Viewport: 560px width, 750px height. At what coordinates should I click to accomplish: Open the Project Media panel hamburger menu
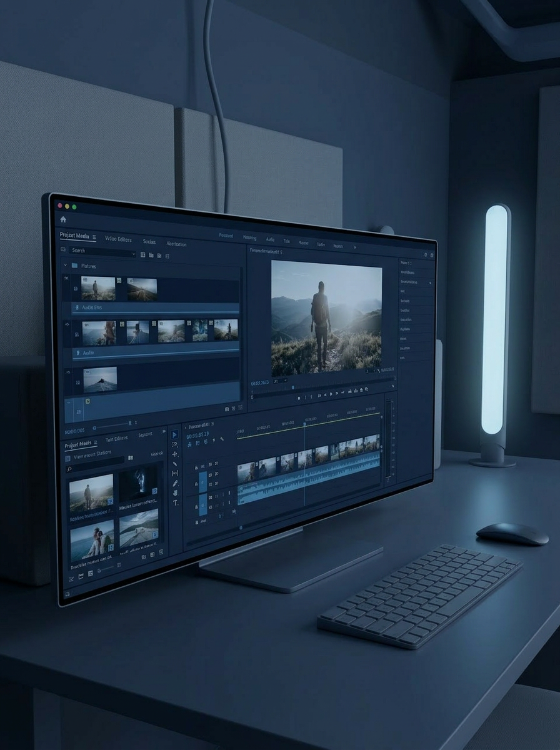coord(94,237)
